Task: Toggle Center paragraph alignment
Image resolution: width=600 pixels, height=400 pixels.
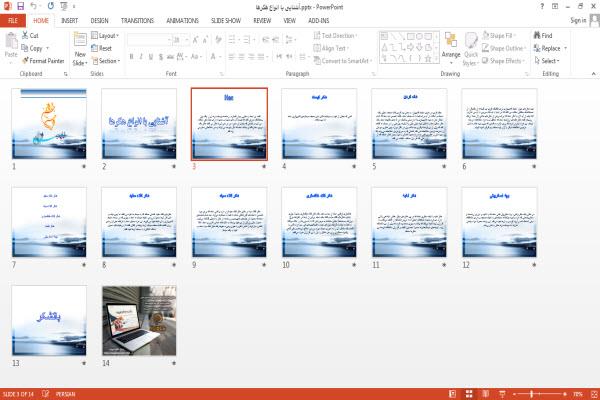Action: [x=242, y=57]
